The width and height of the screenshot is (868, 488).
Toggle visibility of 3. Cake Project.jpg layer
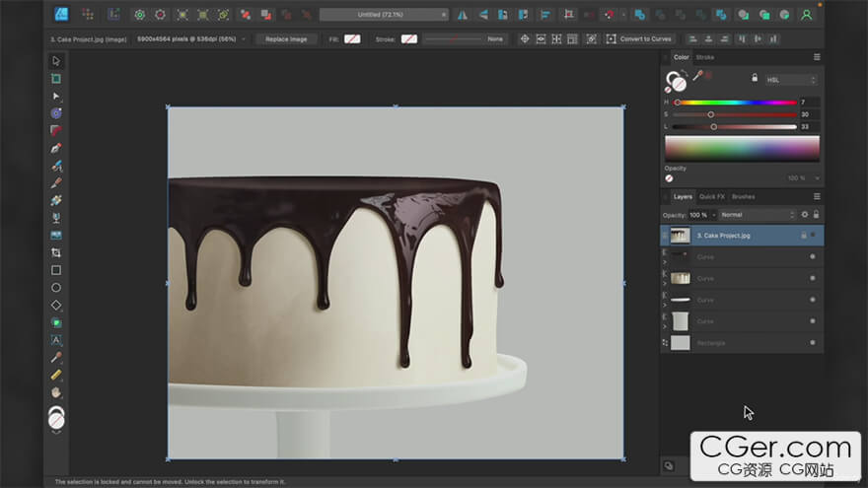(x=813, y=236)
